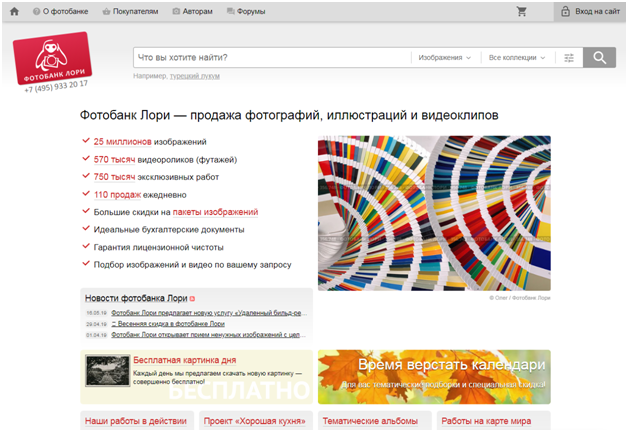Image resolution: width=628 pixels, height=432 pixels.
Task: Click the camera icon next to Авторам
Action: point(176,12)
